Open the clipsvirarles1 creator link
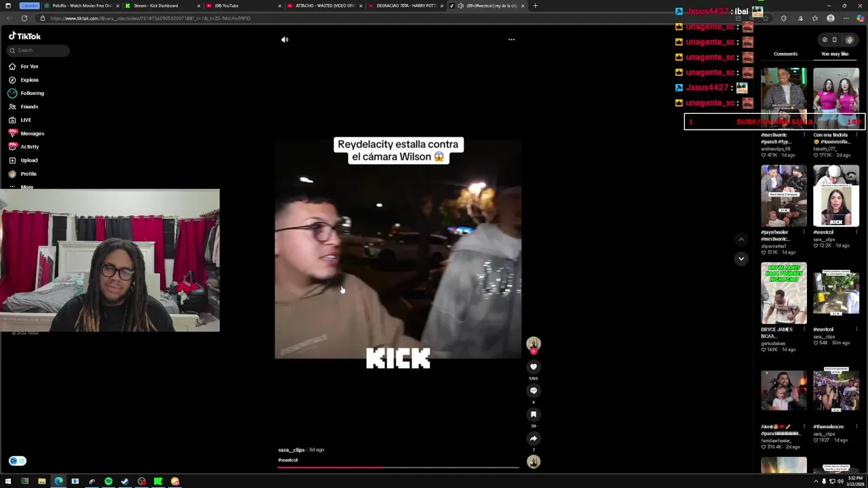 [774, 246]
